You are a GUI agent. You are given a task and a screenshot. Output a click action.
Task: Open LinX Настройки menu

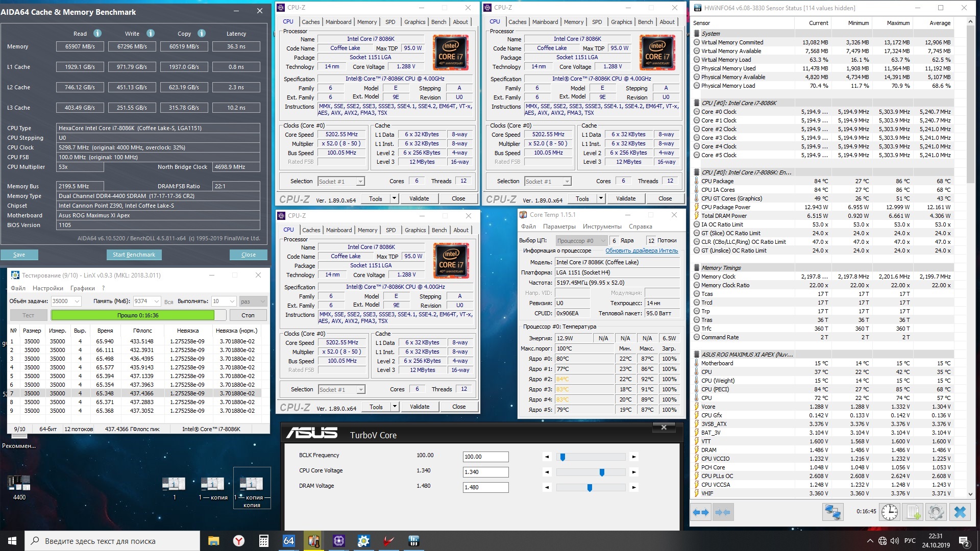(48, 288)
